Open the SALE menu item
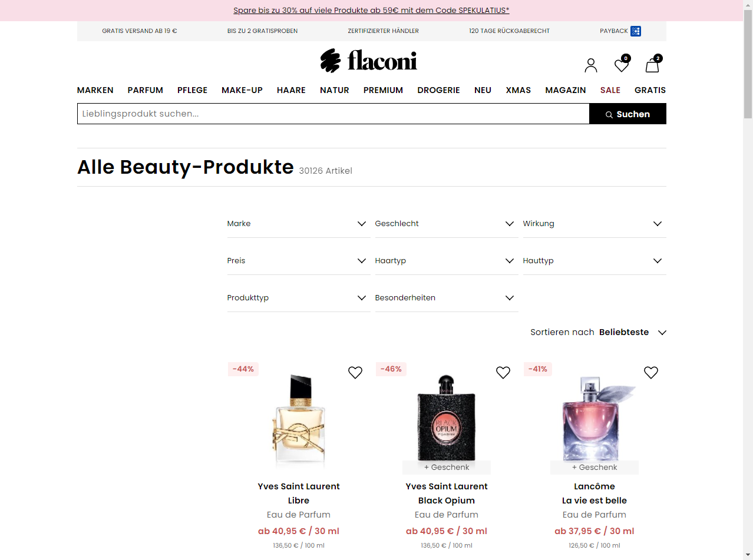This screenshot has height=560, width=753. coord(610,90)
